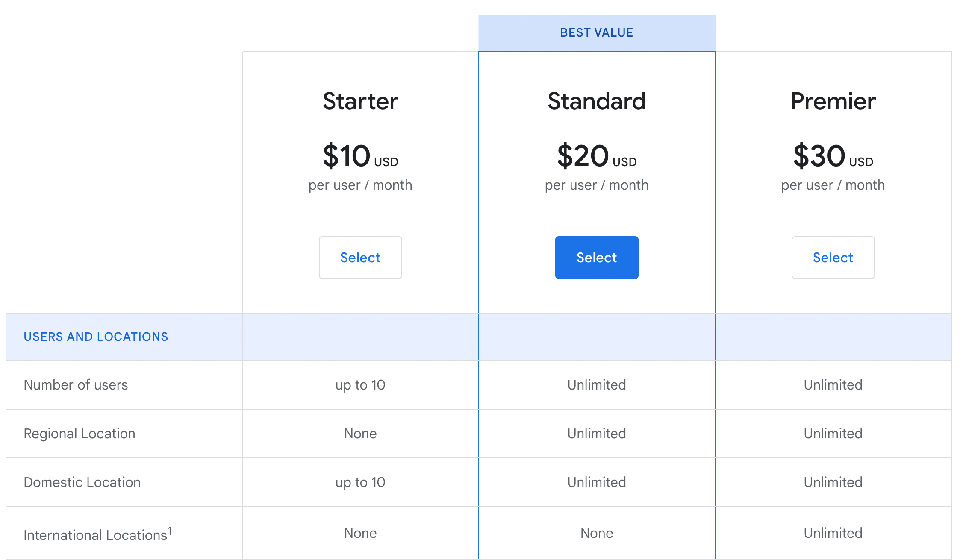Click the Number of users row label

(76, 385)
